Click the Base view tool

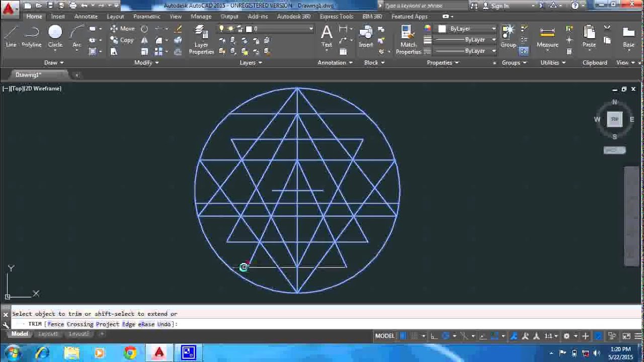coord(628,37)
